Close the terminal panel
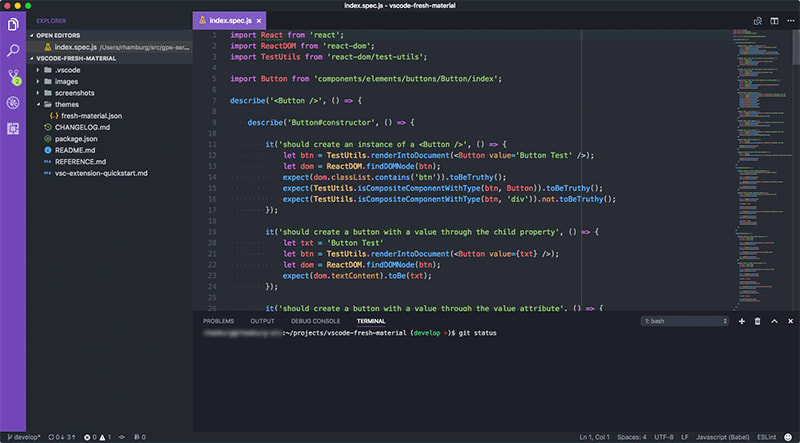 click(x=790, y=321)
